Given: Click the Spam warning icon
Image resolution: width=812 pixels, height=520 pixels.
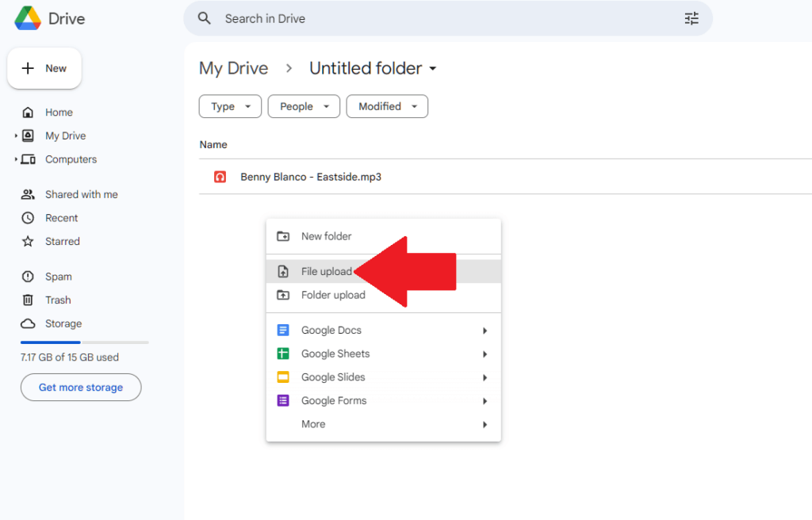Looking at the screenshot, I should pos(28,277).
